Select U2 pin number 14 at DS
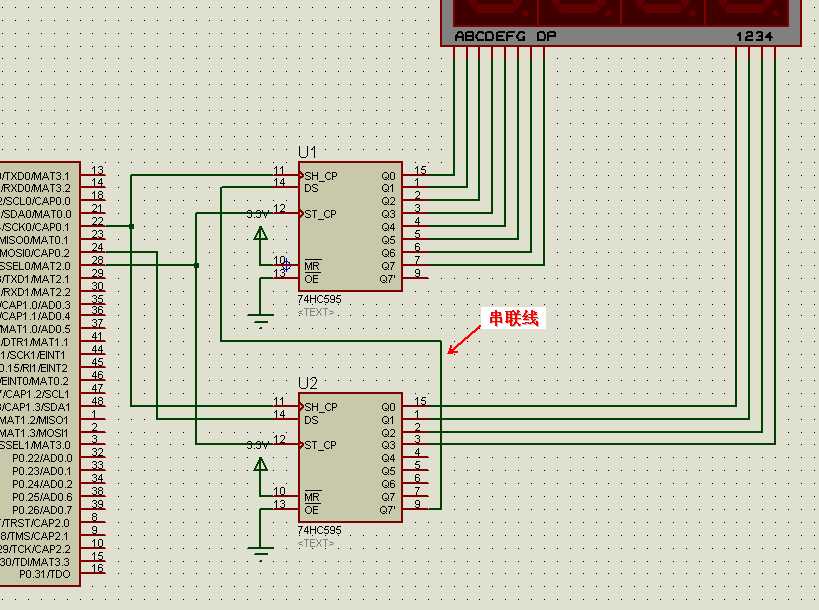Image resolution: width=819 pixels, height=610 pixels. [x=279, y=414]
